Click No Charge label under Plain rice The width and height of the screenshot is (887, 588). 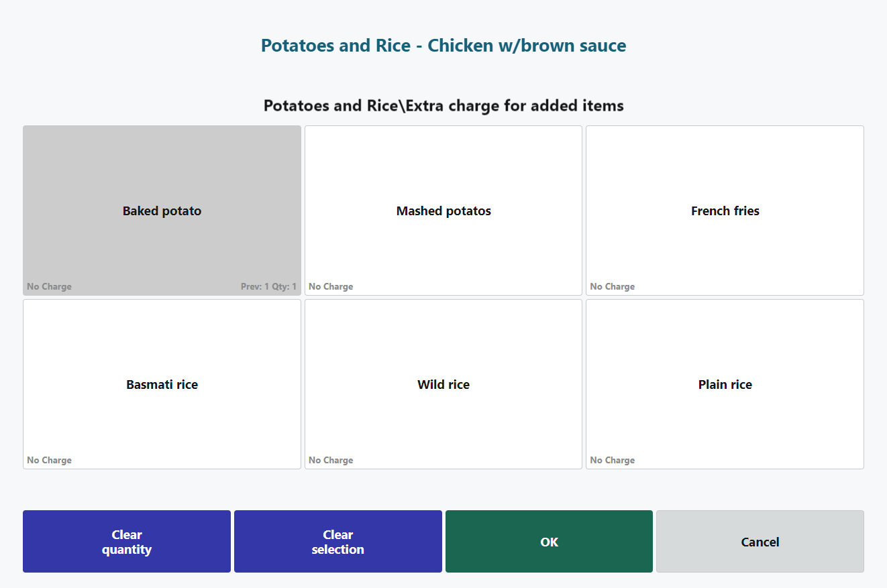(x=612, y=461)
